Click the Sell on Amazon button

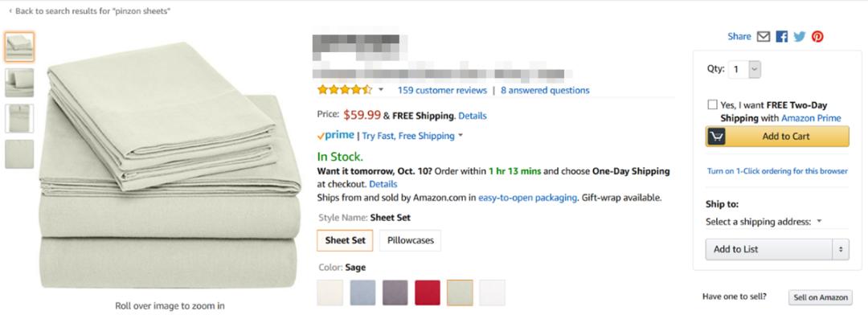tap(821, 297)
